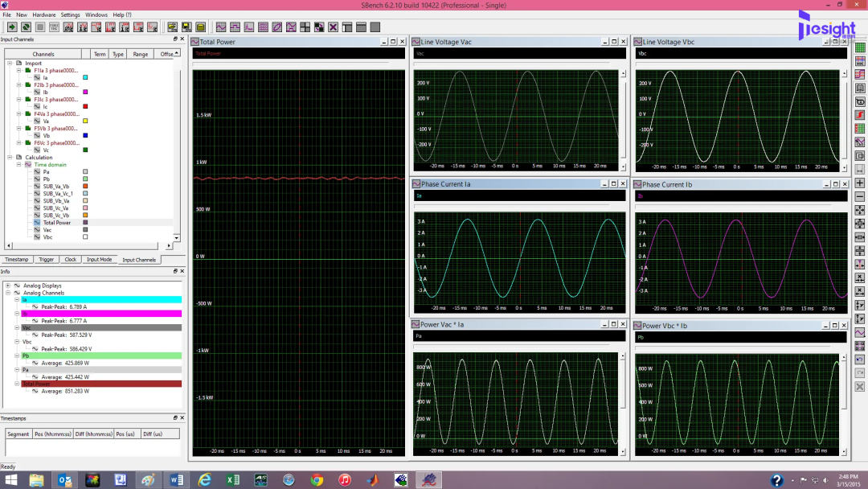868x489 pixels.
Task: Click the cyan color swatch for Ia channel
Action: 85,77
